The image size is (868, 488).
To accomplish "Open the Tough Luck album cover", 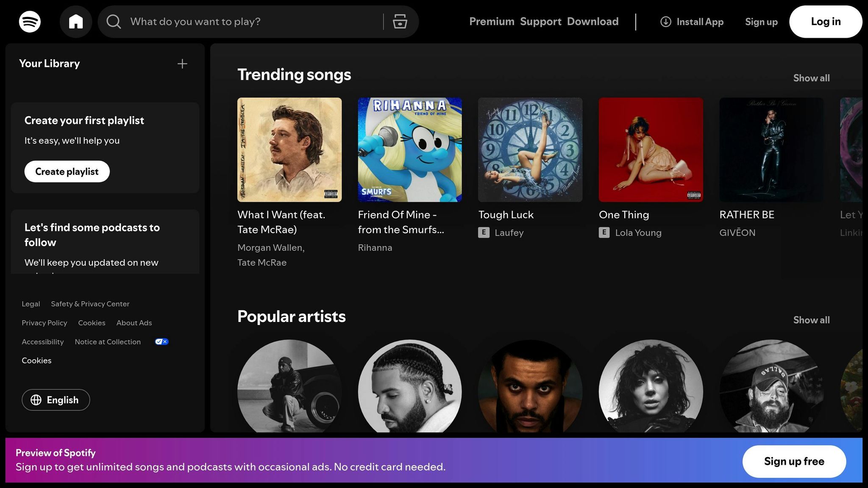I will point(530,150).
